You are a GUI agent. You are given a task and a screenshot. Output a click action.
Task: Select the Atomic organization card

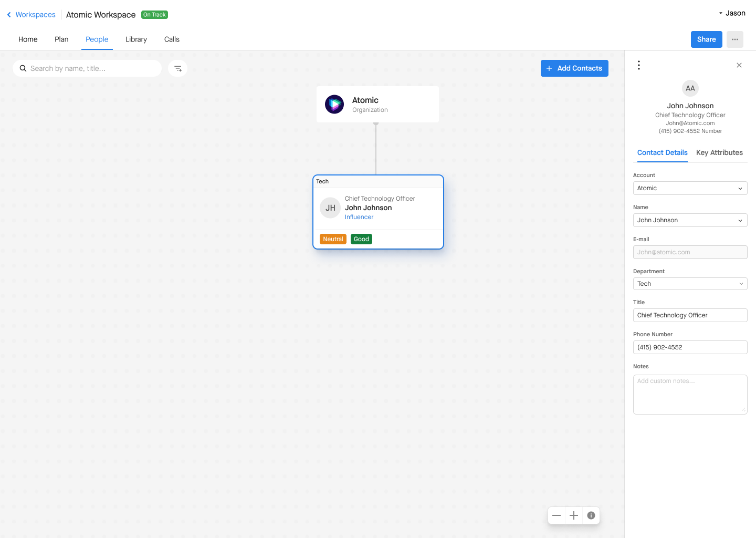point(377,105)
